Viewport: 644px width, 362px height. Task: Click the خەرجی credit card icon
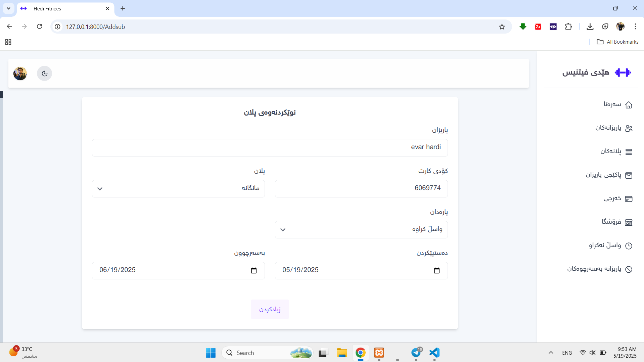(x=629, y=199)
